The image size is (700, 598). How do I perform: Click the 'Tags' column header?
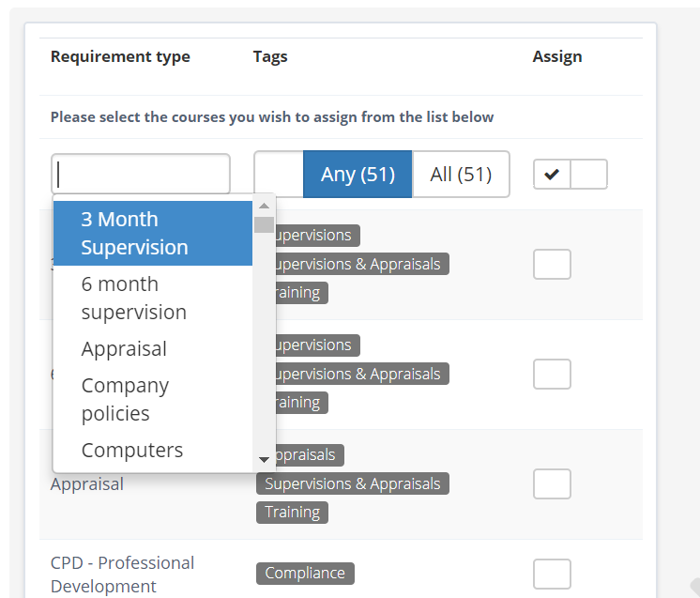click(270, 56)
